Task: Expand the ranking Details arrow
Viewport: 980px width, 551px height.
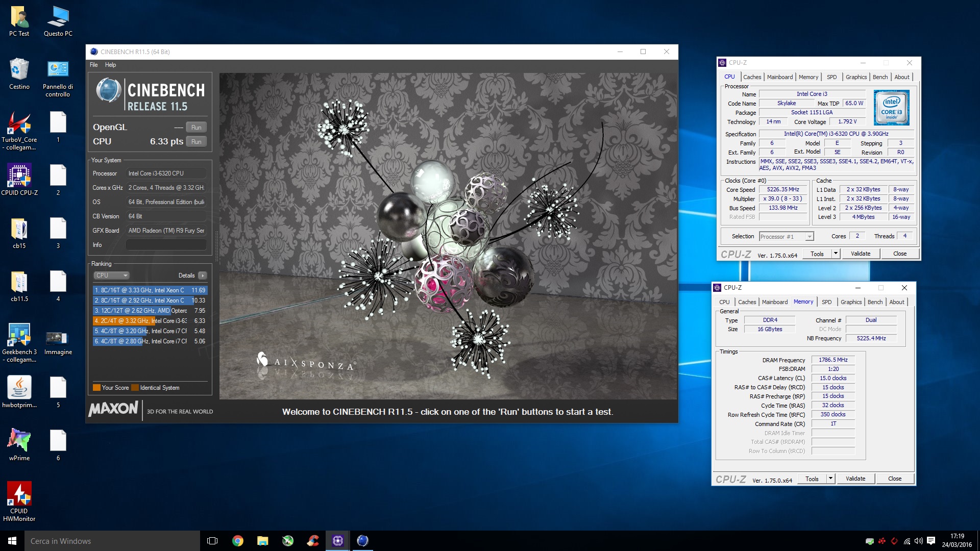Action: pos(203,275)
